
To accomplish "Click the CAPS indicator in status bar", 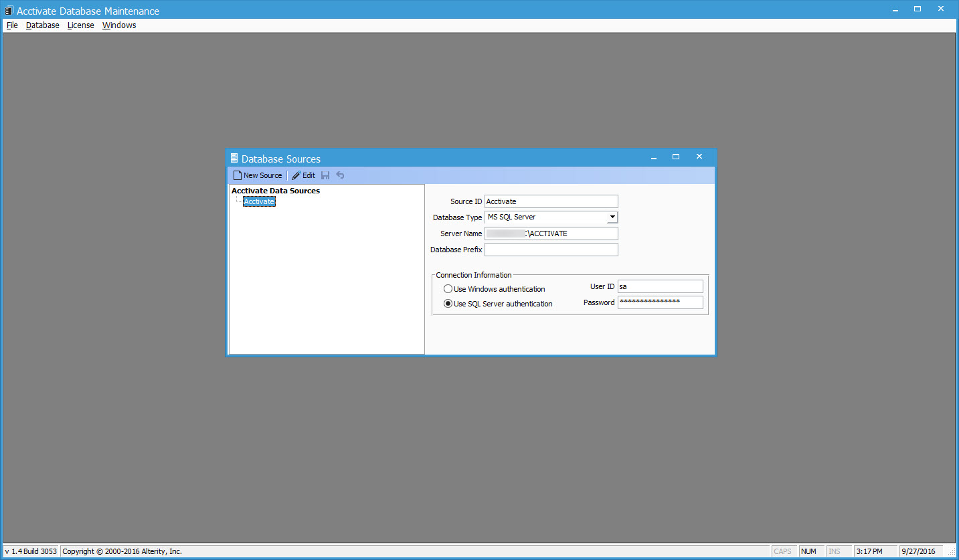I will click(x=782, y=551).
